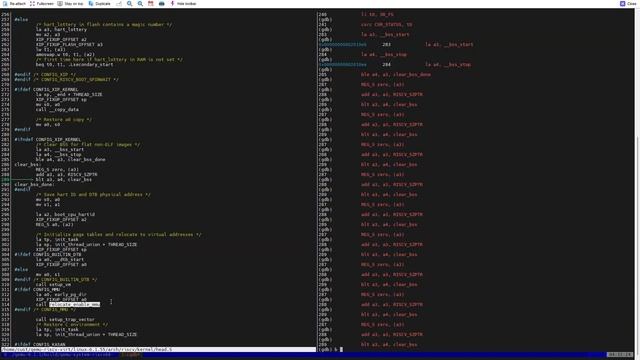Click the 'li t0, SR_FS' gdb line

[377, 14]
